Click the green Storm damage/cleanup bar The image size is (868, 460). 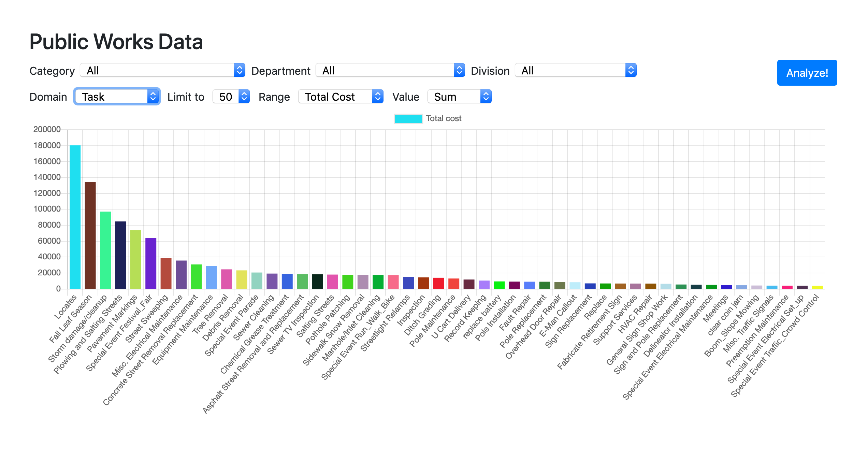(105, 250)
